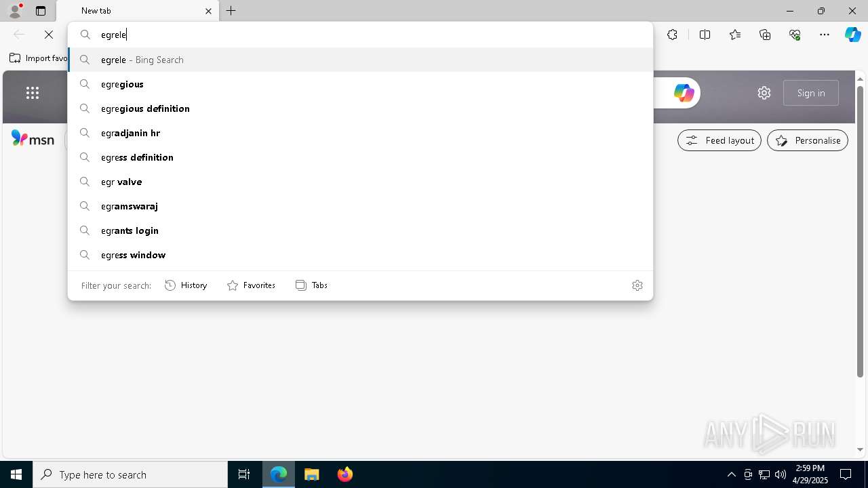The height and width of the screenshot is (488, 868).
Task: Toggle Split screen view
Action: [705, 35]
